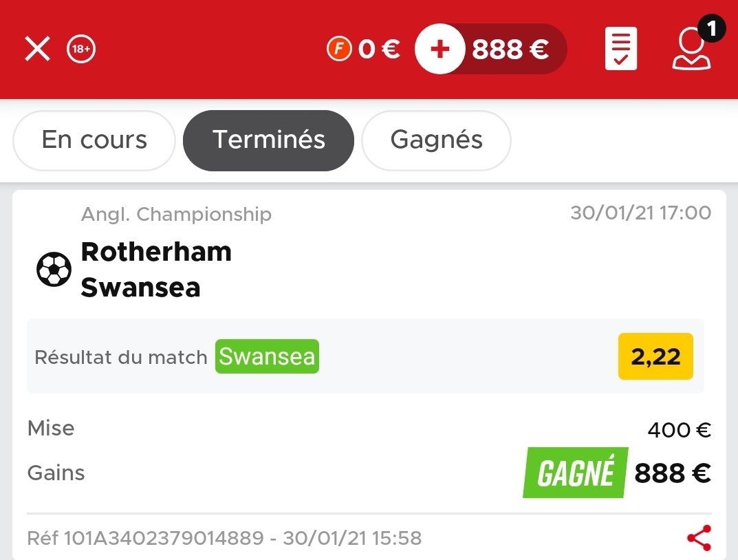Switch to the Gagnés tab
This screenshot has width=738, height=560.
[436, 140]
